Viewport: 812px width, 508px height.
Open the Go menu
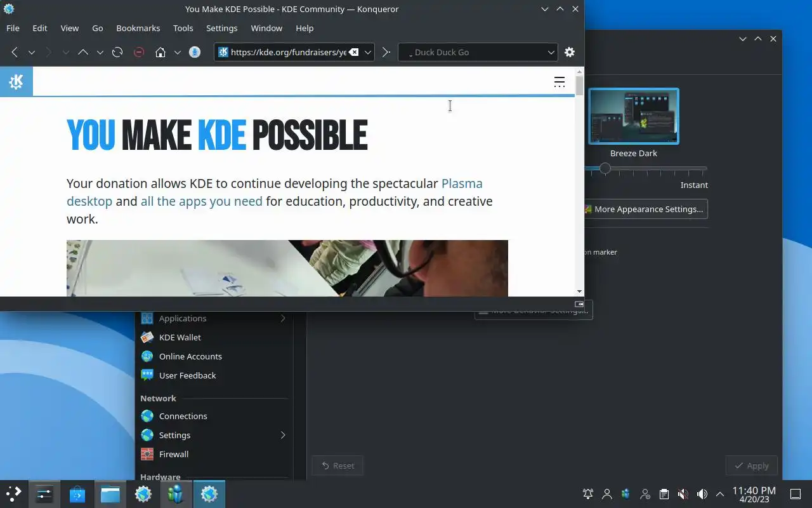click(98, 28)
